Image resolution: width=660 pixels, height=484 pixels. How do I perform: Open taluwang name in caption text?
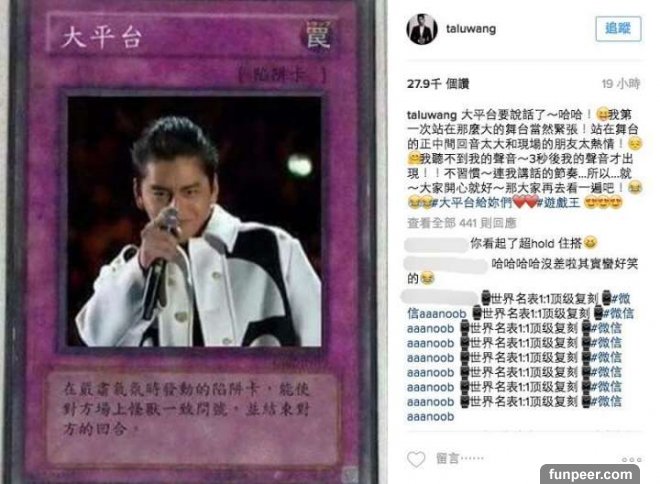click(432, 115)
